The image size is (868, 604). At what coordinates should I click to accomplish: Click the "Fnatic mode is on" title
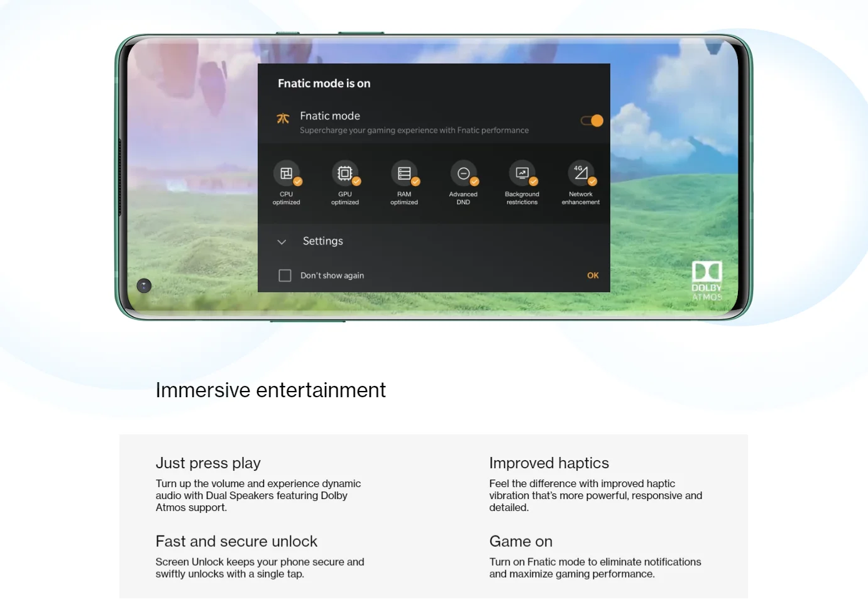coord(324,84)
